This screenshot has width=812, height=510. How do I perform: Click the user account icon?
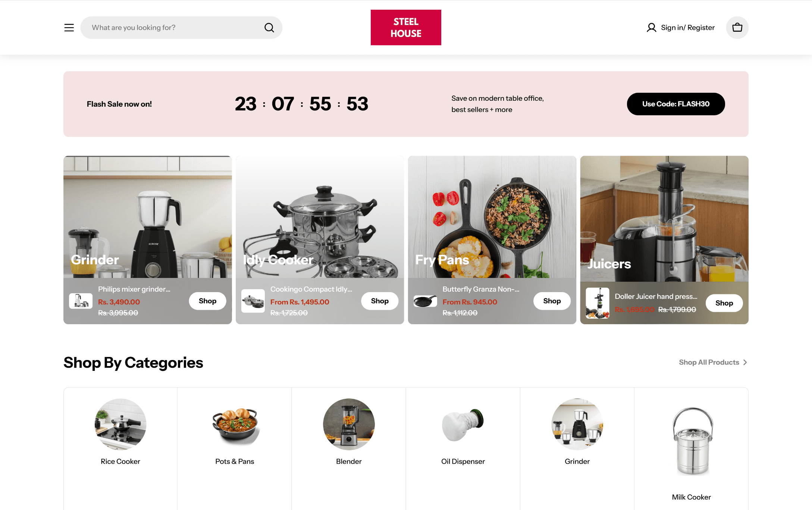tap(651, 28)
